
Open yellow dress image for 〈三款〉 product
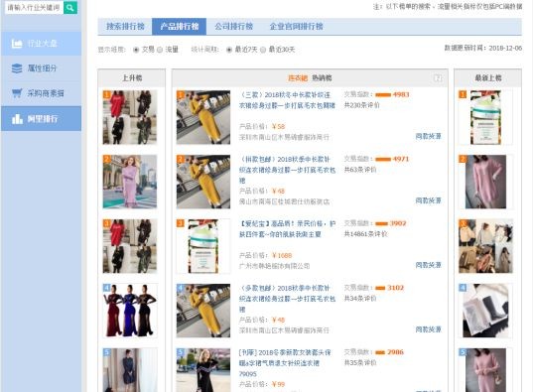tap(203, 117)
